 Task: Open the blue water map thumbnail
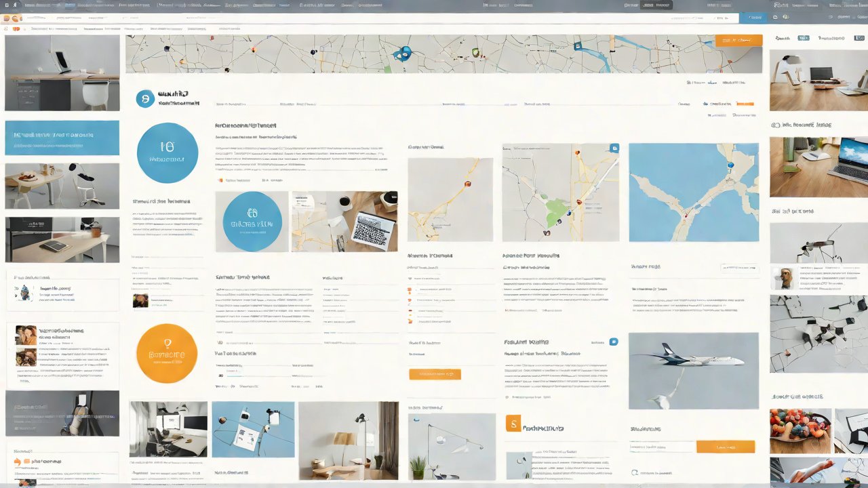coord(693,192)
